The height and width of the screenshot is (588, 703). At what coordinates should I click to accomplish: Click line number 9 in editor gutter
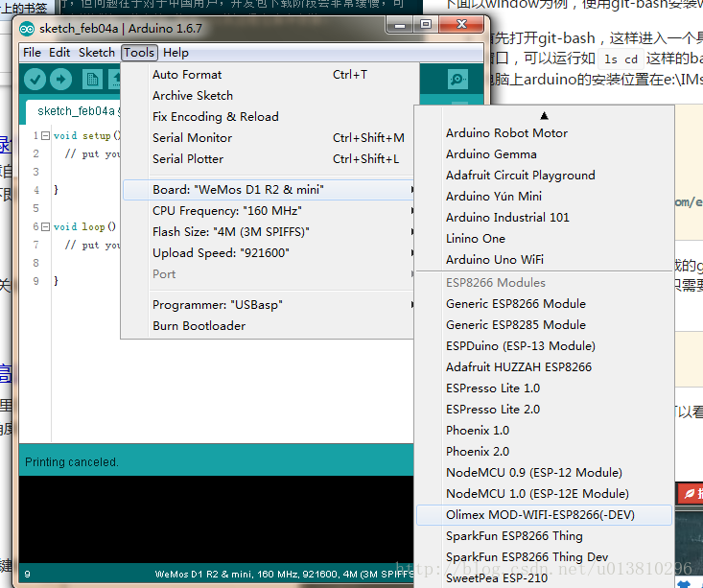35,281
